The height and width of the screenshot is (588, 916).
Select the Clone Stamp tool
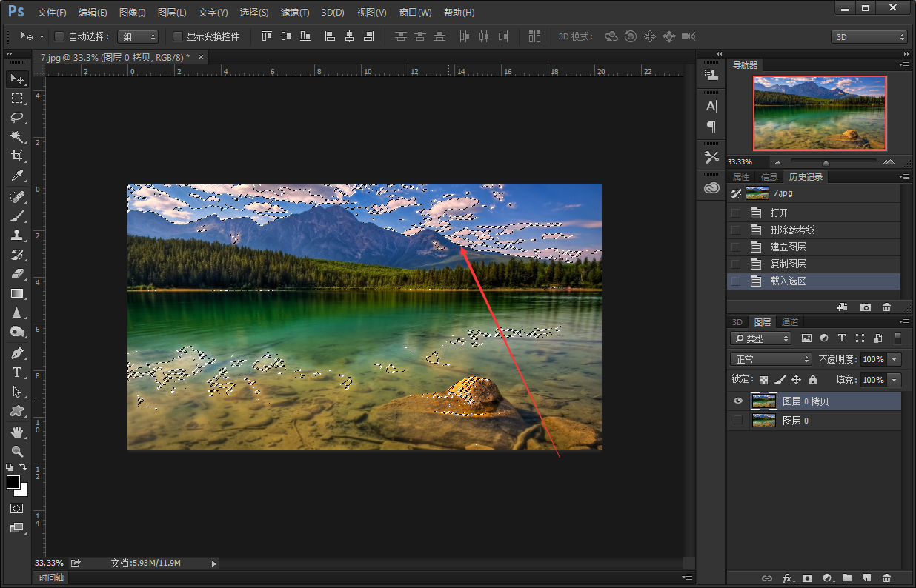coord(16,235)
